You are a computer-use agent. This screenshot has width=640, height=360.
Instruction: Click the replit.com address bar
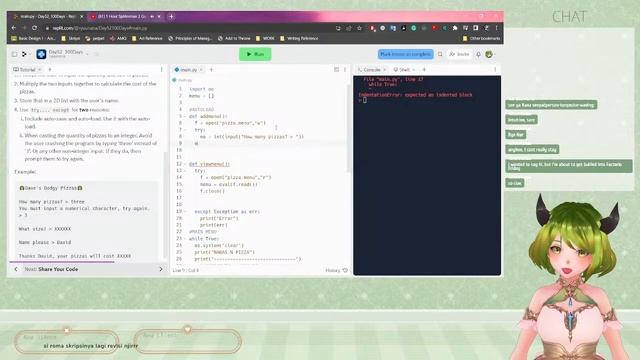(188, 28)
